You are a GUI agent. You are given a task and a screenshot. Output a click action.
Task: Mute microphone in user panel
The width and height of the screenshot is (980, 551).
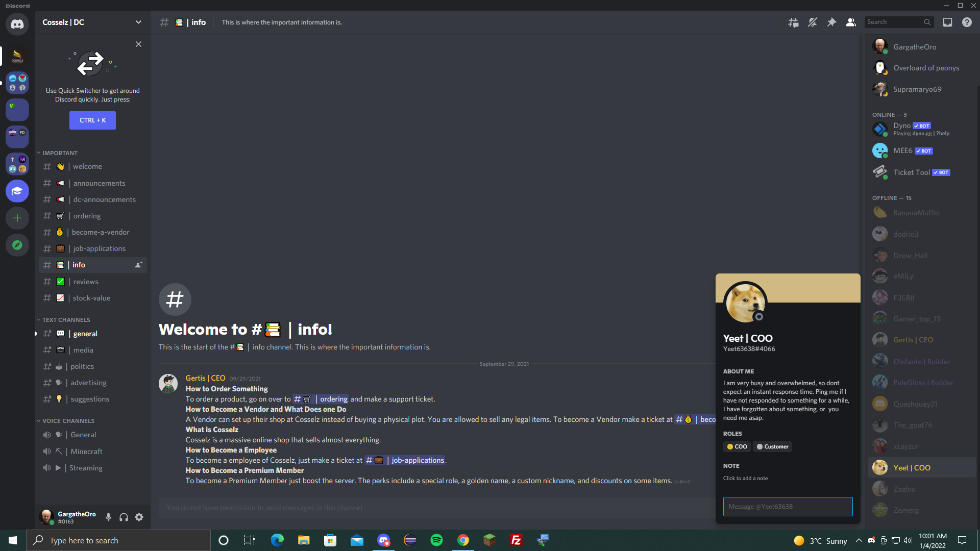point(108,517)
